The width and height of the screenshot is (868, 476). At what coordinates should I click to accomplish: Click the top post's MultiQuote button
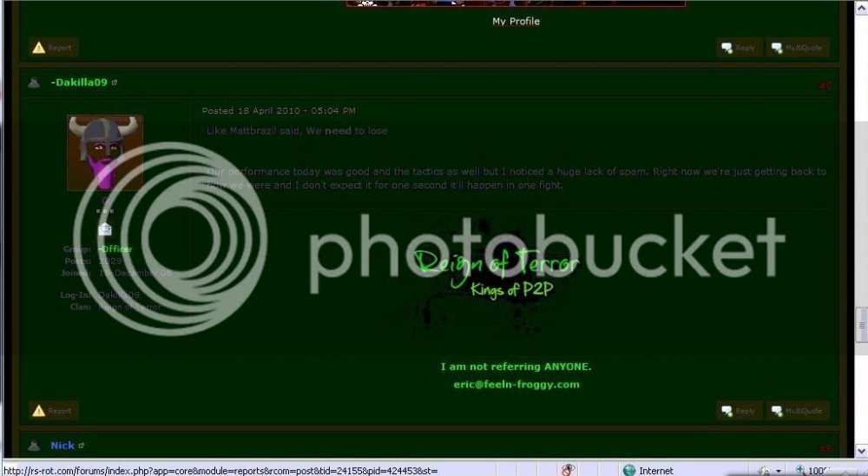point(798,48)
